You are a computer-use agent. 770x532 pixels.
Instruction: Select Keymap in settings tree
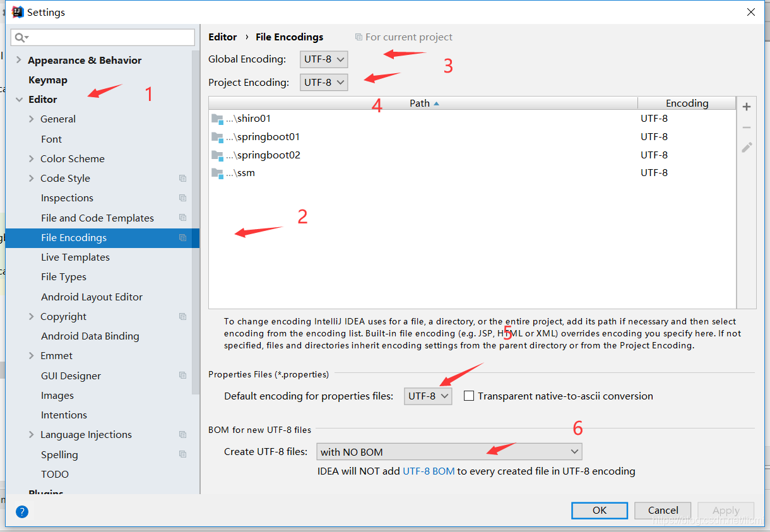(x=48, y=80)
